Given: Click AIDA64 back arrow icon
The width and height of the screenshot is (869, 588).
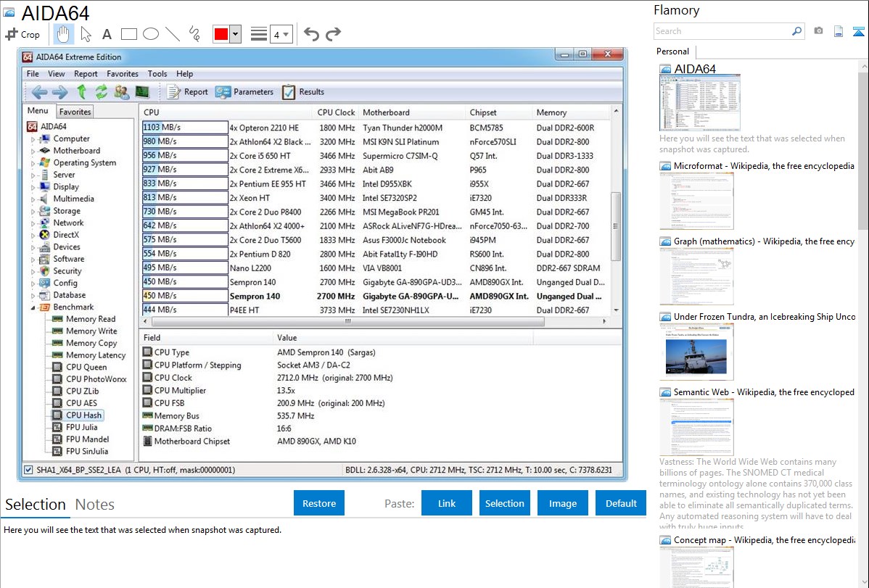Looking at the screenshot, I should (x=38, y=92).
